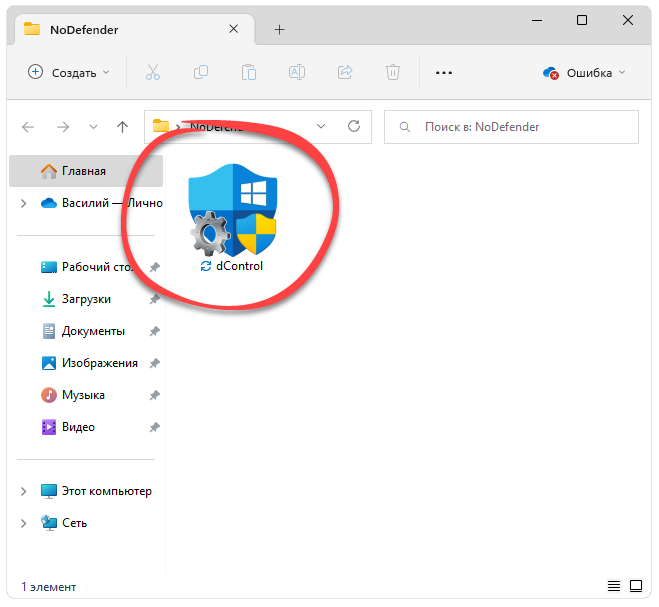
Task: Select Этот компьютер in navigation pane
Action: click(96, 491)
